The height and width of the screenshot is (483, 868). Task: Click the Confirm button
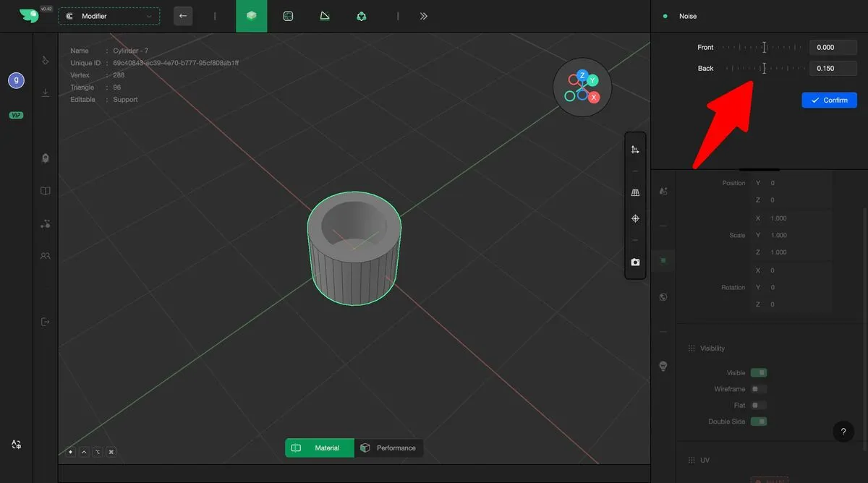829,101
